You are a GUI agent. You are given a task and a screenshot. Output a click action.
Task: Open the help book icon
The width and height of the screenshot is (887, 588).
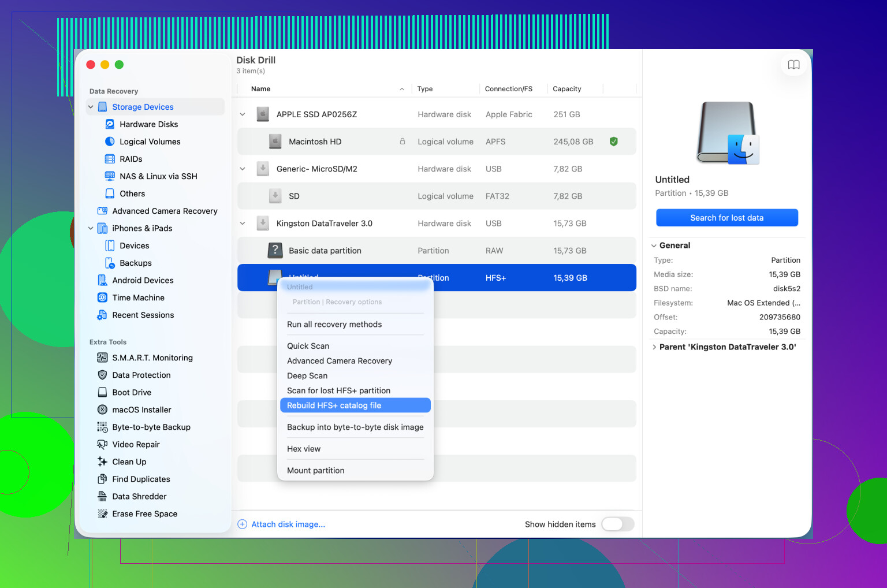click(x=794, y=65)
